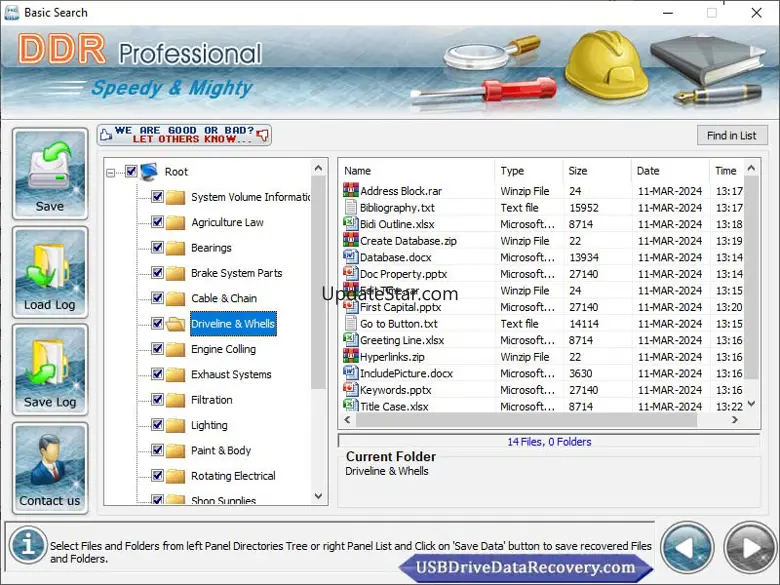Toggle the Exhaust Systems checkbox
The width and height of the screenshot is (780, 585).
click(x=157, y=374)
